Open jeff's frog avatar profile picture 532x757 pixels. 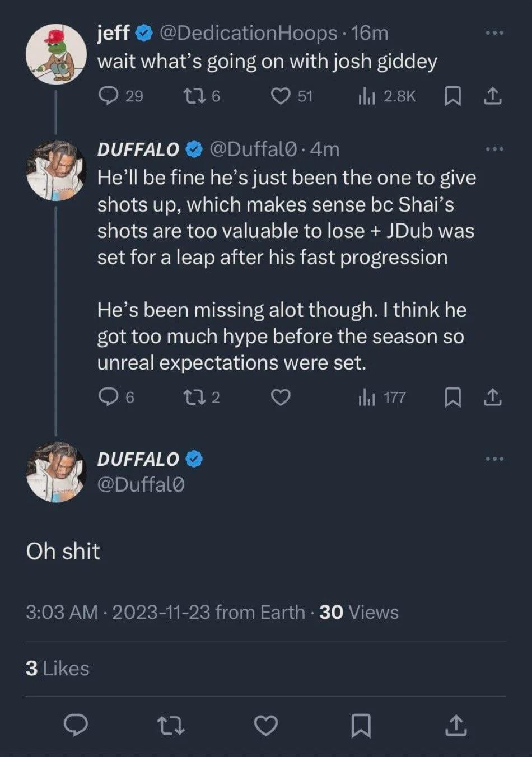[56, 54]
